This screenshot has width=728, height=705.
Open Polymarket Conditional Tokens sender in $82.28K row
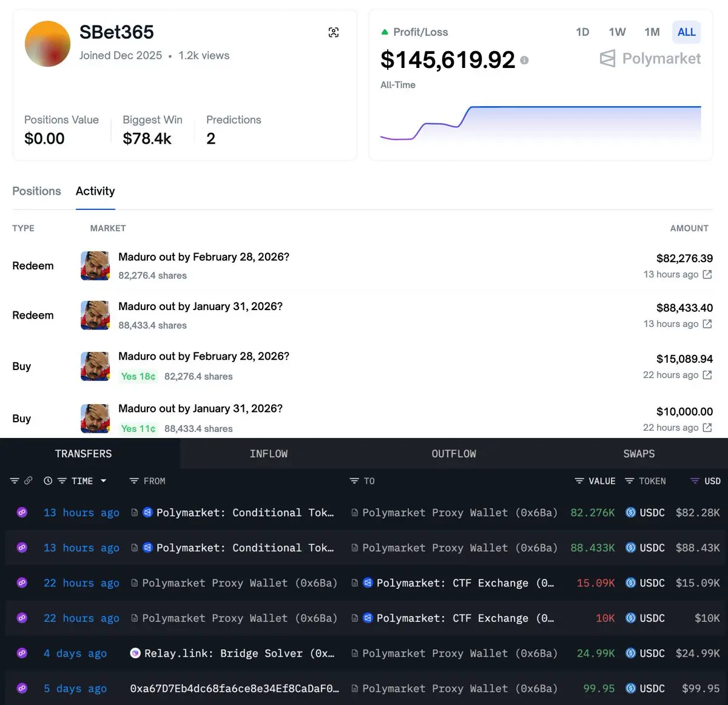click(x=245, y=513)
